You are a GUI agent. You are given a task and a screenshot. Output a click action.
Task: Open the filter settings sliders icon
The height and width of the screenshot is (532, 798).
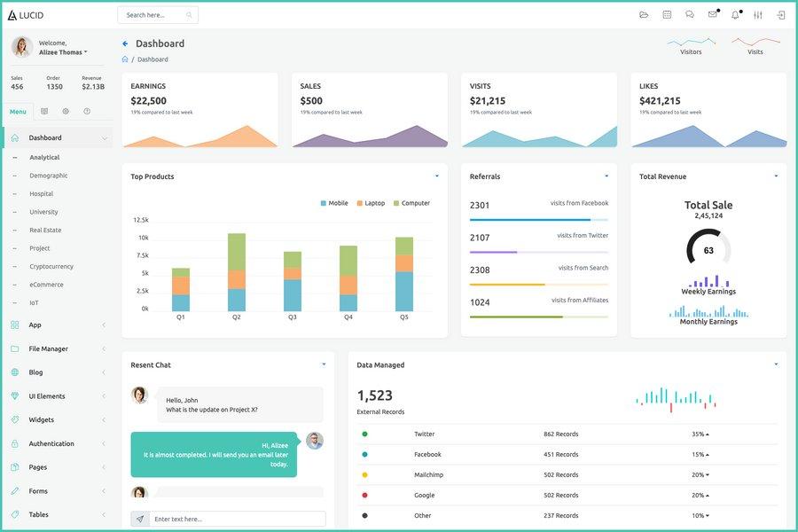tap(758, 13)
